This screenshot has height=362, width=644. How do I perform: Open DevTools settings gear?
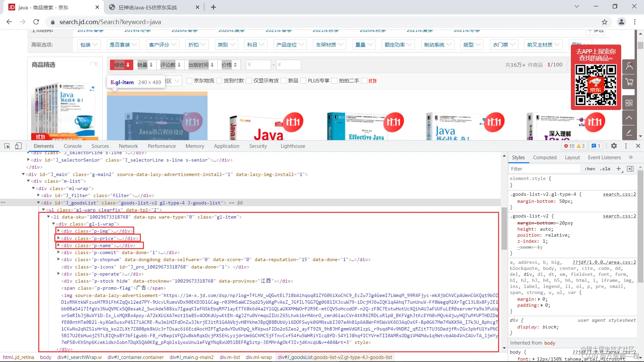coord(614,146)
